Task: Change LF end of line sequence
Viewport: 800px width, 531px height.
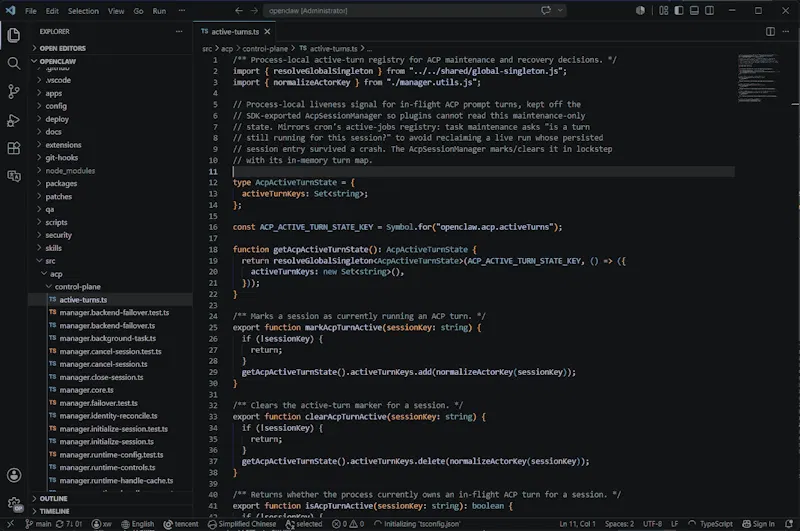Action: coord(674,524)
